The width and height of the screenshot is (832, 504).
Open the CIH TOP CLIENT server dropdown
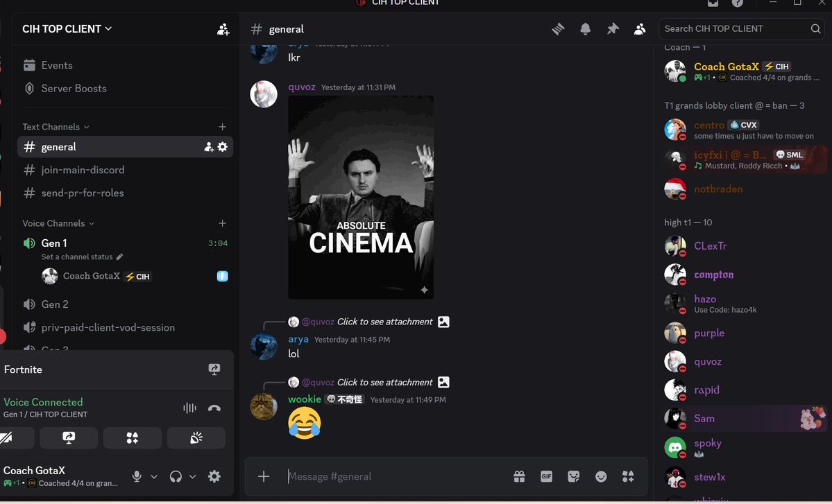click(x=67, y=28)
